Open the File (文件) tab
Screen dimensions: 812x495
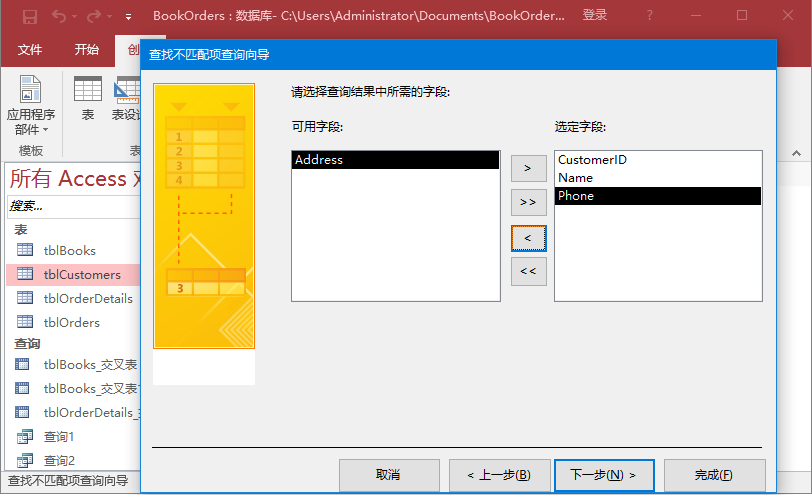(30, 49)
